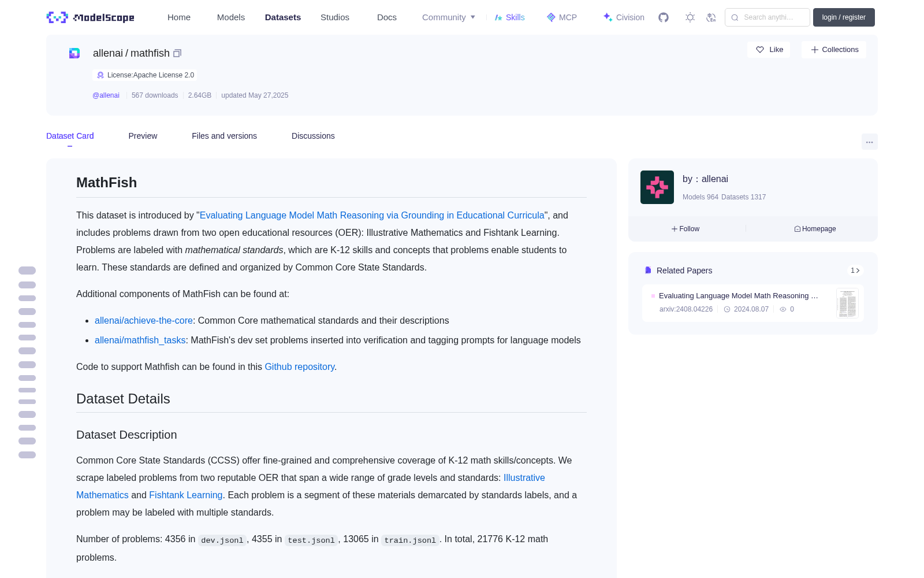Open the Skills page from the navbar
This screenshot has height=578, width=924.
(510, 17)
